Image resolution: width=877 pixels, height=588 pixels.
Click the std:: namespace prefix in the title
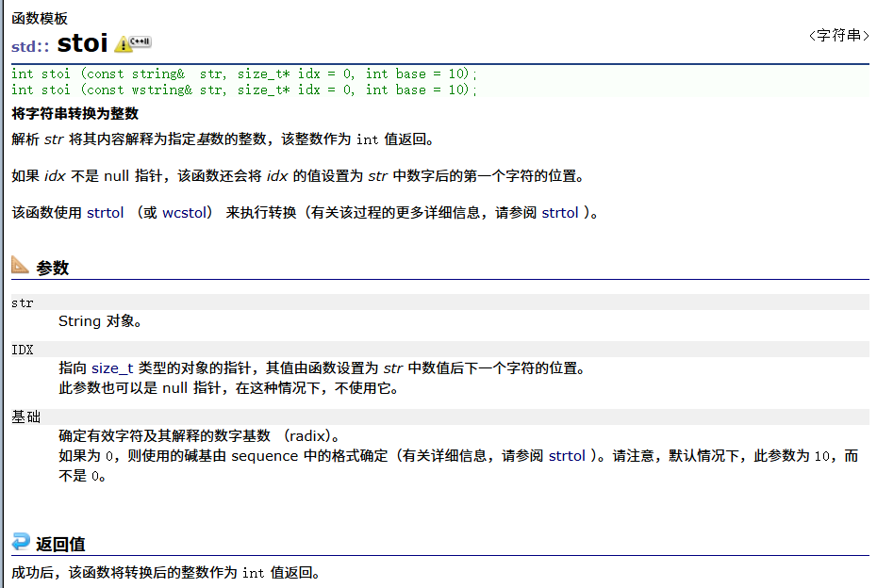point(30,46)
